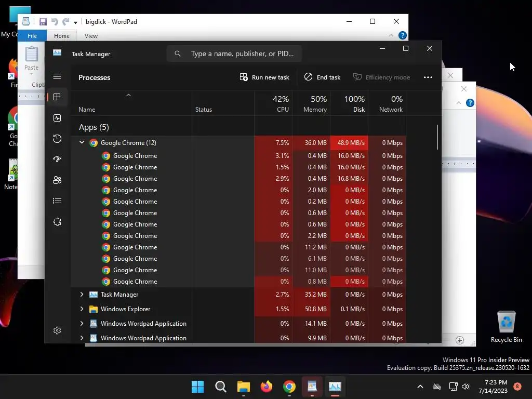Expand the Windows Explorer process row

point(82,309)
